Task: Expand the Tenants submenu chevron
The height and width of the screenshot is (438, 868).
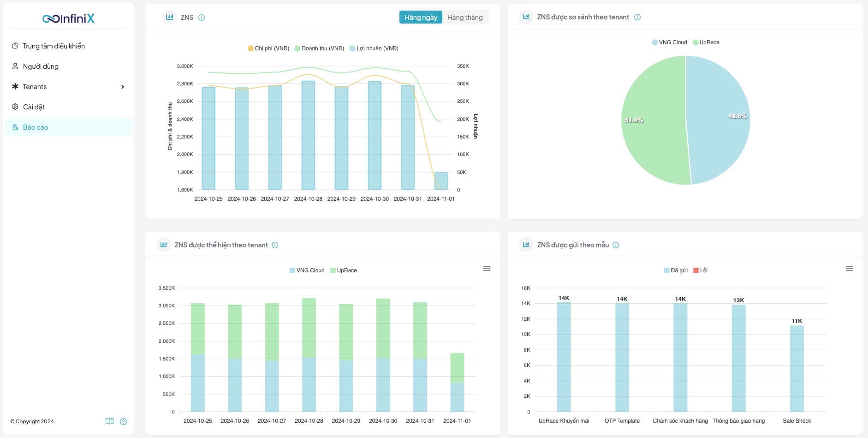Action: 122,87
